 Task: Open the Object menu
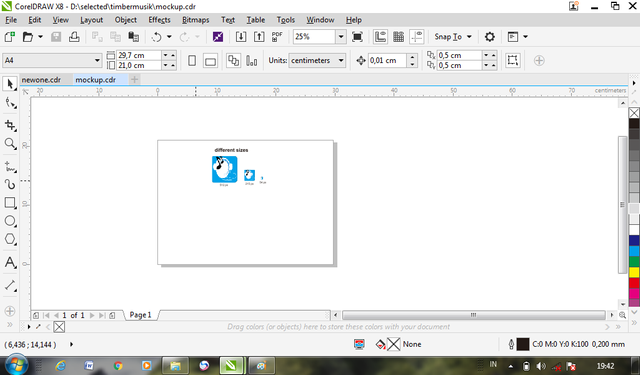click(x=126, y=20)
